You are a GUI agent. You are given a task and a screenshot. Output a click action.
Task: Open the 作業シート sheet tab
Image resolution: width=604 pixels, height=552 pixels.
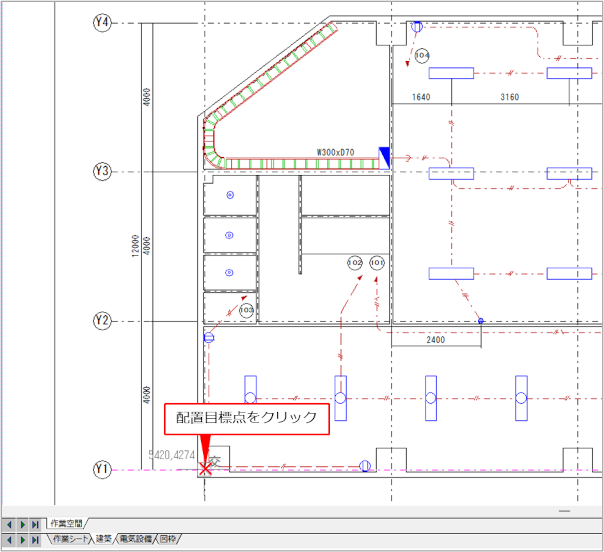click(69, 540)
